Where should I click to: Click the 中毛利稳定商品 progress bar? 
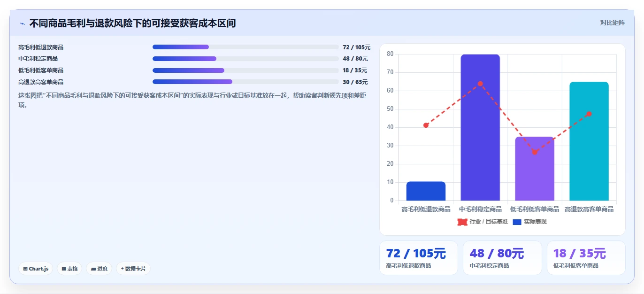point(245,59)
